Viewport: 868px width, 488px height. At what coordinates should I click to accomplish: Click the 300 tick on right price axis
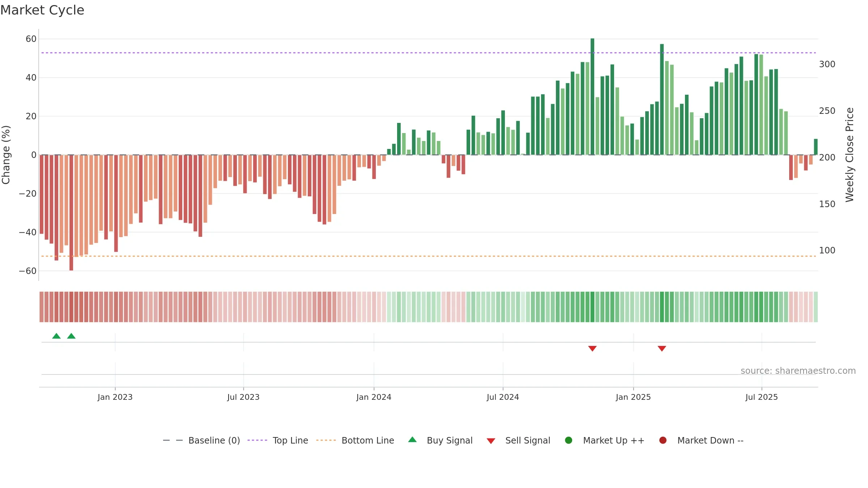827,64
